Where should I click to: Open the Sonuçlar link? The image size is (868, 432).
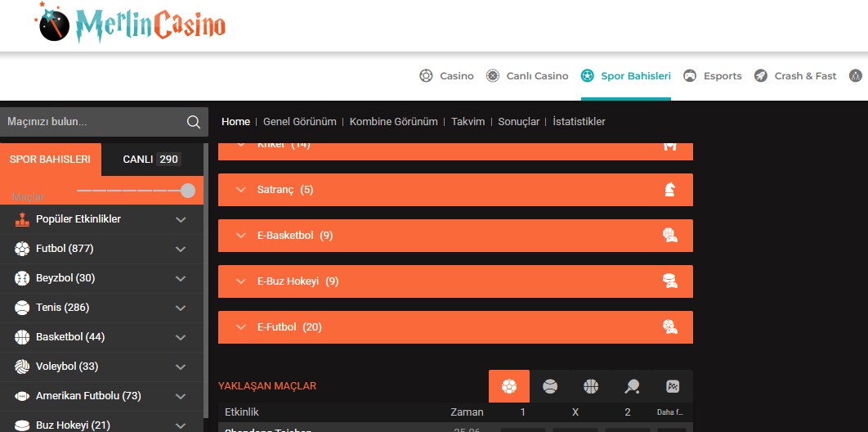click(x=519, y=122)
